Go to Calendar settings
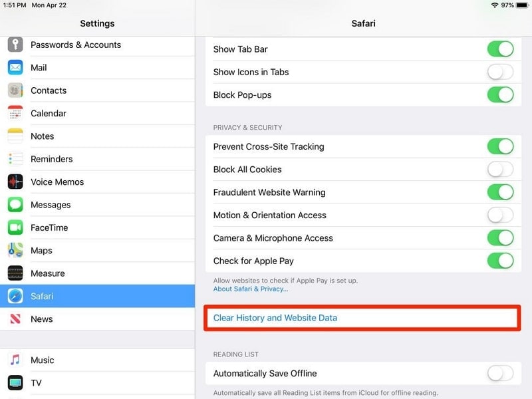The width and height of the screenshot is (532, 399). (x=97, y=113)
